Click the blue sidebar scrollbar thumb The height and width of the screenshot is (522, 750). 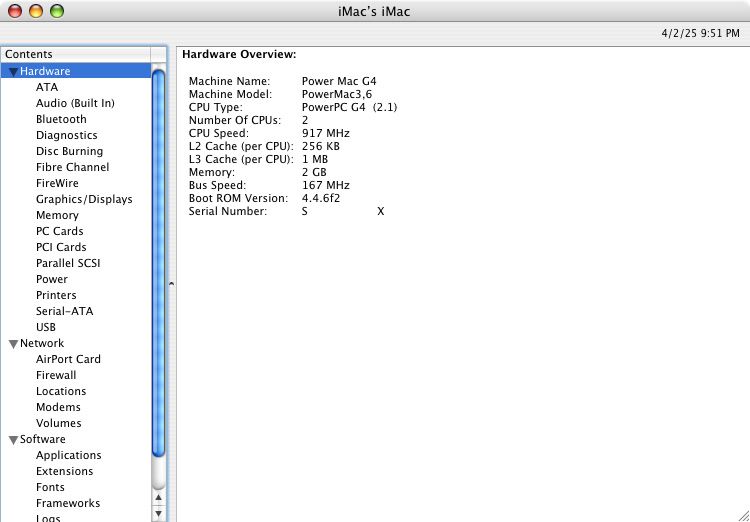click(158, 263)
